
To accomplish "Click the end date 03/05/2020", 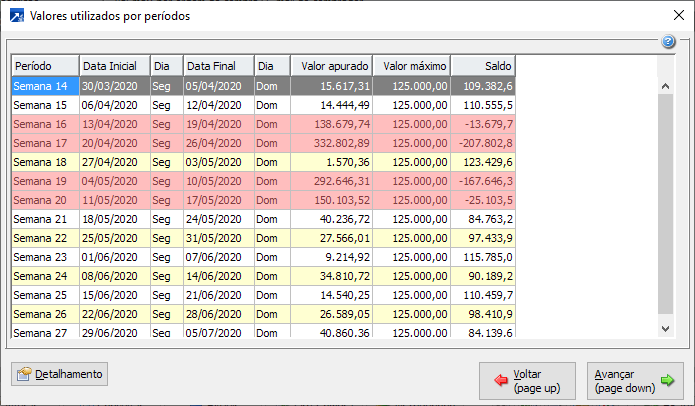I will click(x=213, y=163).
